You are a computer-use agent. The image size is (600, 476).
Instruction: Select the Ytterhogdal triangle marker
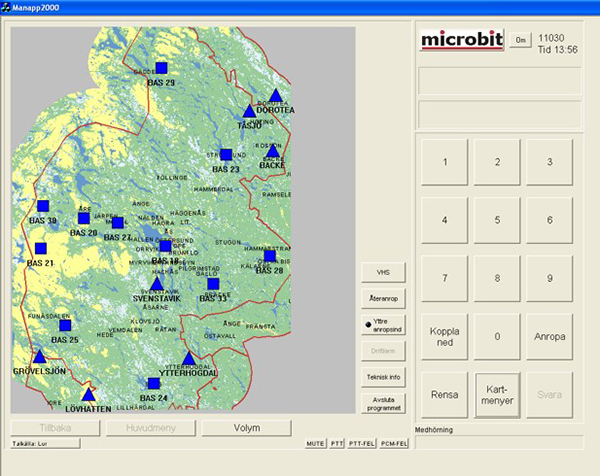188,358
